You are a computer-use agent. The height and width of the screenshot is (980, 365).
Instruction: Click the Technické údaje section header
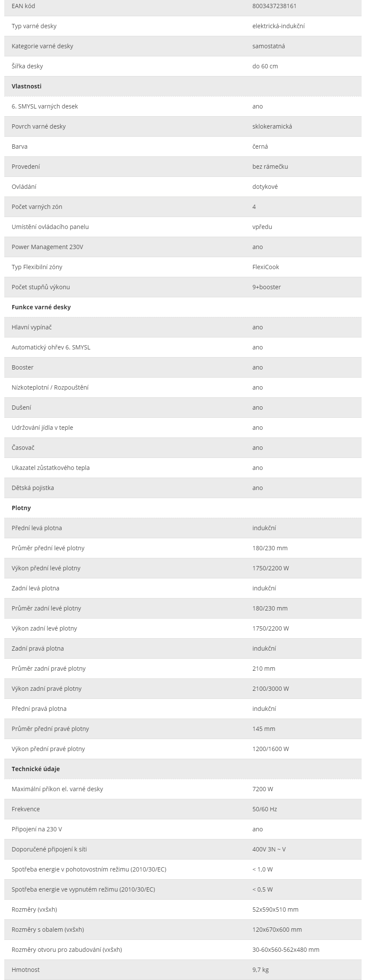[35, 769]
